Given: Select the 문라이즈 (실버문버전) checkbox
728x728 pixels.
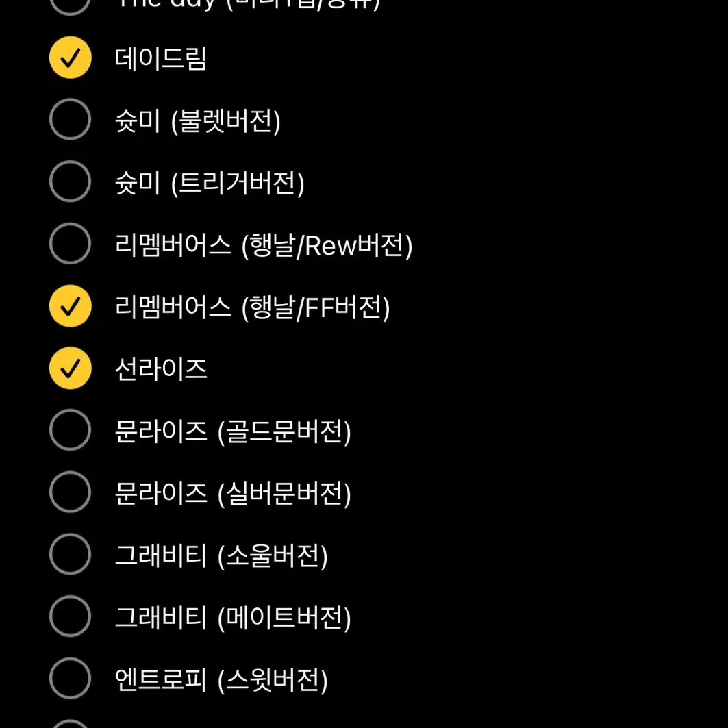Looking at the screenshot, I should click(70, 492).
